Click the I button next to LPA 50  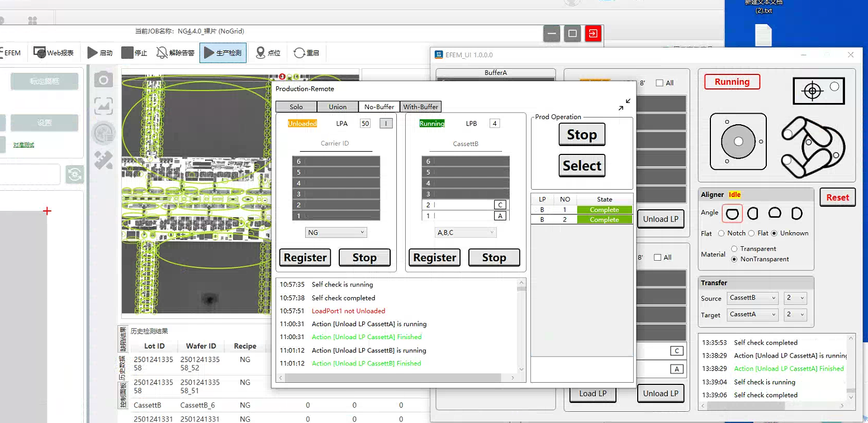(386, 124)
